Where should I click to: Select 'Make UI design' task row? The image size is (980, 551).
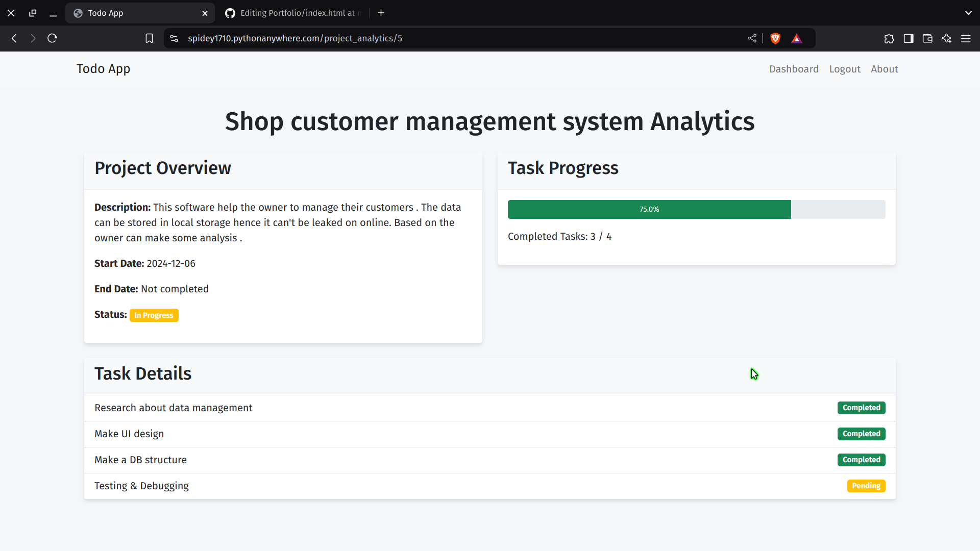(x=490, y=434)
